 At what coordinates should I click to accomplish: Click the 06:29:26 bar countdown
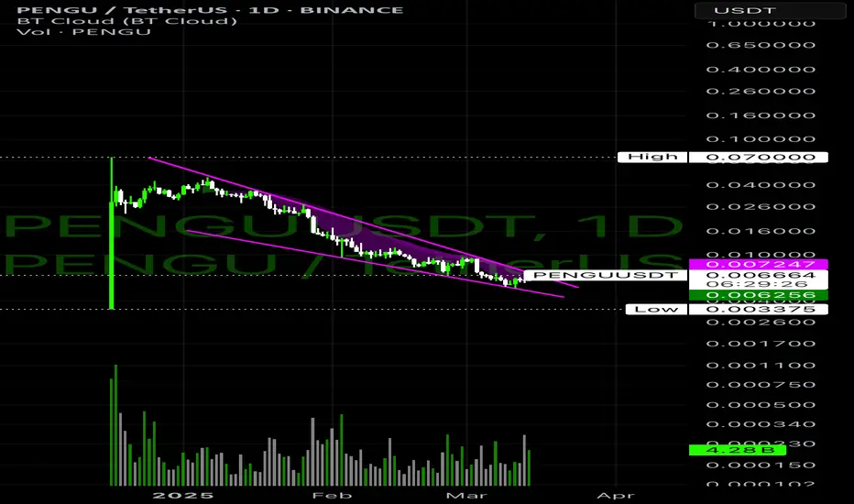pos(758,284)
